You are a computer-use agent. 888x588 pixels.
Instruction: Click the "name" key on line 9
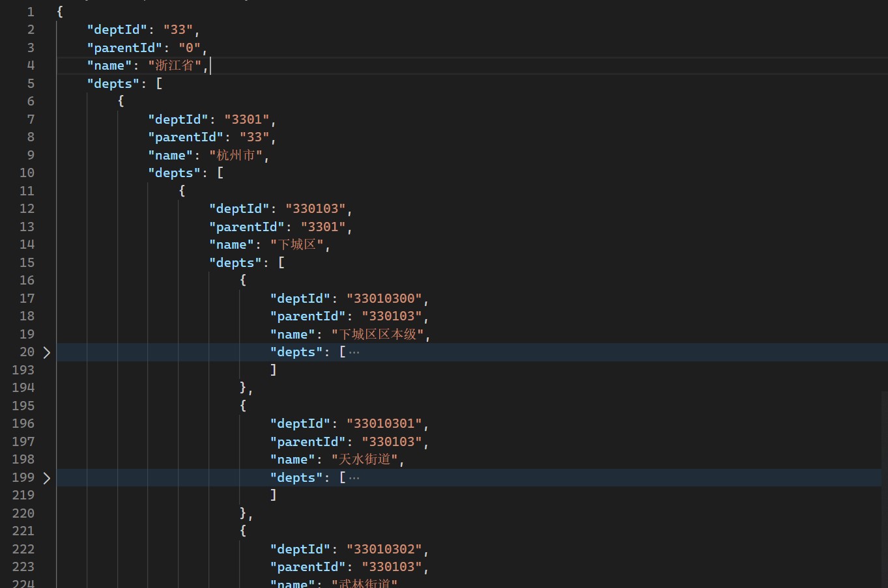pos(171,156)
